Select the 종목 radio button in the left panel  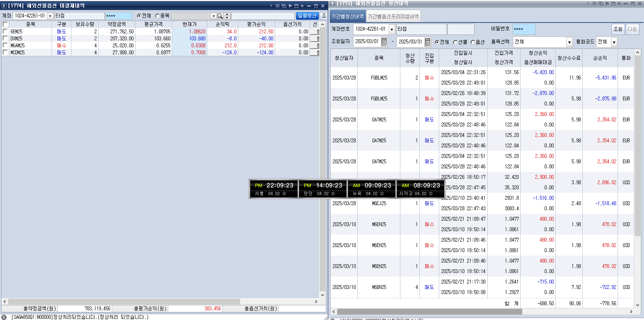pyautogui.click(x=158, y=16)
